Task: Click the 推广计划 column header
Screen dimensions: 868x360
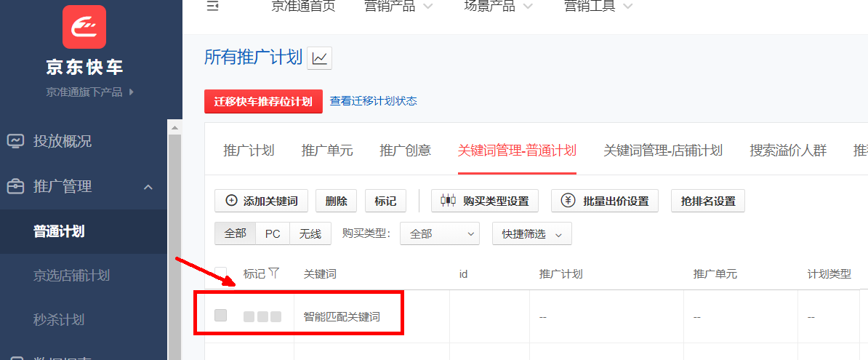Action: (x=560, y=273)
